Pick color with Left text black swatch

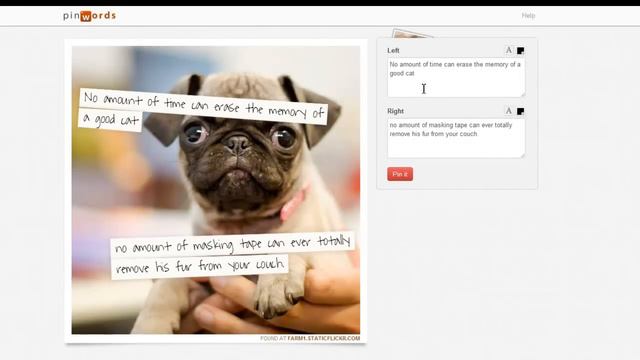(x=520, y=51)
